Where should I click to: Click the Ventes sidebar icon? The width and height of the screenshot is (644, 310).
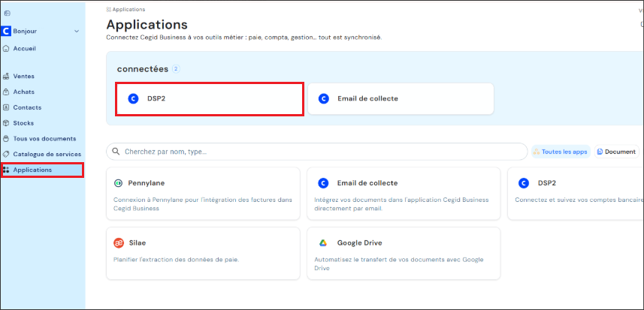[x=6, y=77]
